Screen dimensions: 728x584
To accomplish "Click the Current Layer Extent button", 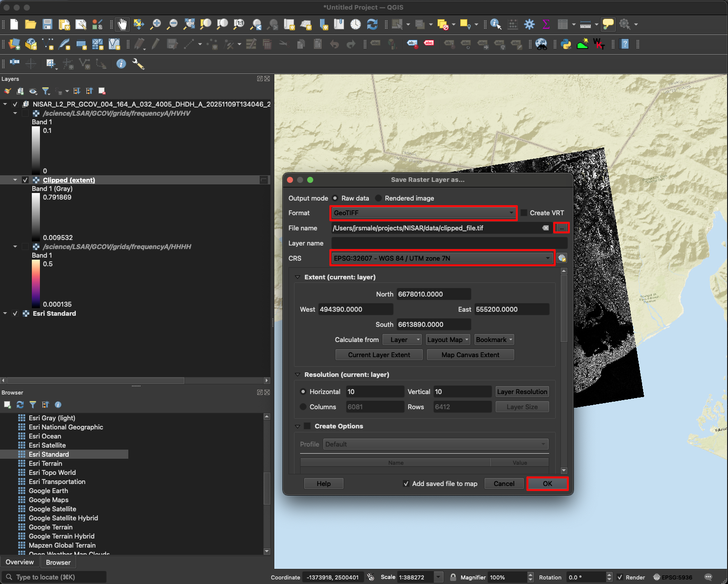I will tap(378, 355).
